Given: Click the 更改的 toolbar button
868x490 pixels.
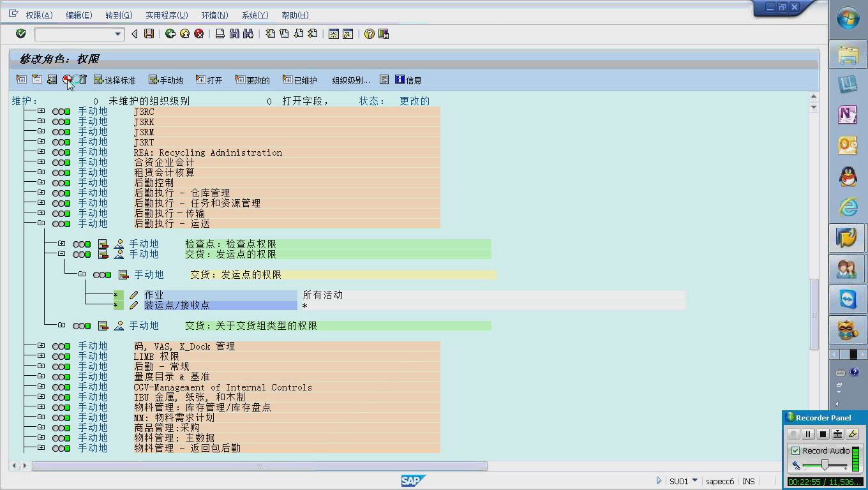Looking at the screenshot, I should (253, 80).
